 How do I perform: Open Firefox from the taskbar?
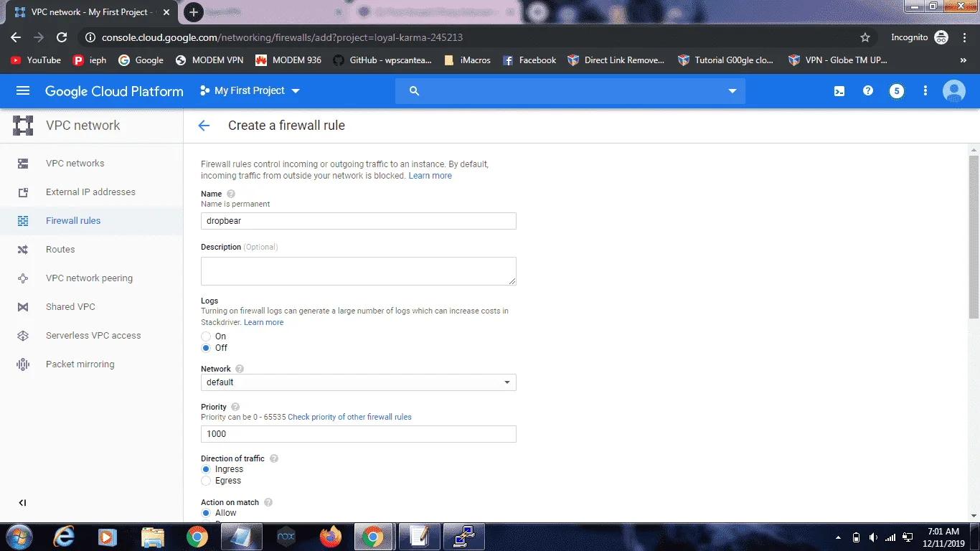(330, 537)
